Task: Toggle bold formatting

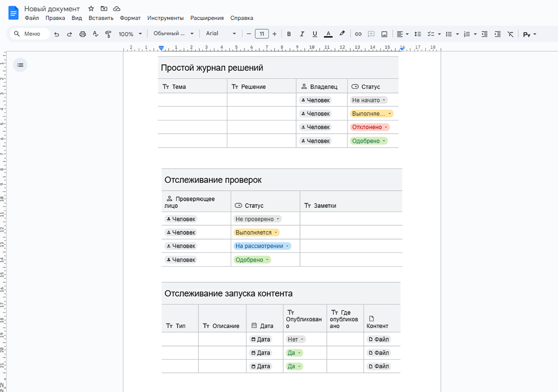Action: coord(289,34)
